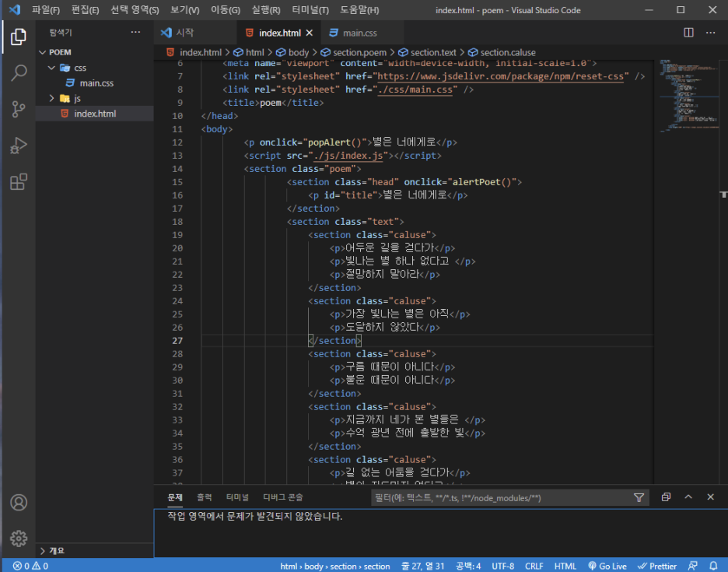The image size is (728, 572).
Task: Open the Manage gear icon
Action: coord(19,539)
